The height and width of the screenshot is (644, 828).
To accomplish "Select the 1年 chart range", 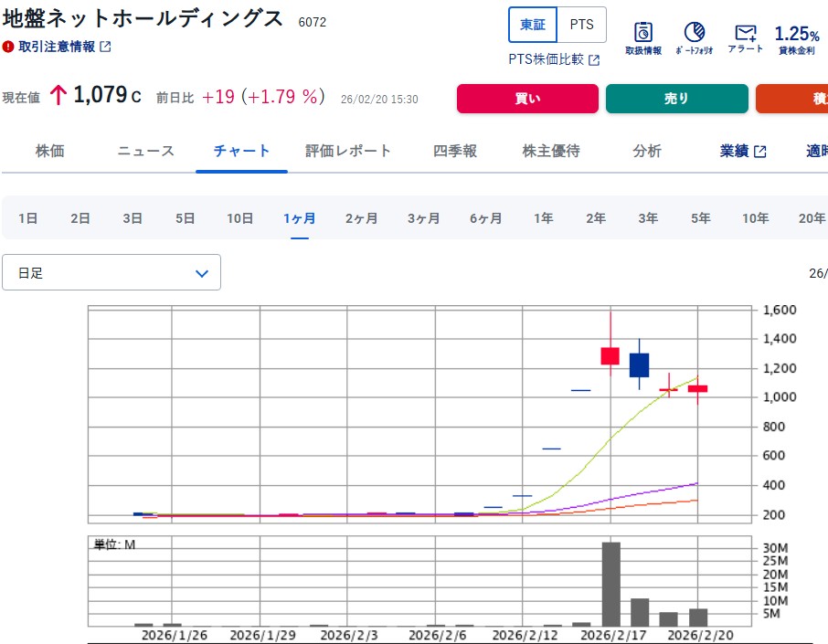I will (543, 218).
